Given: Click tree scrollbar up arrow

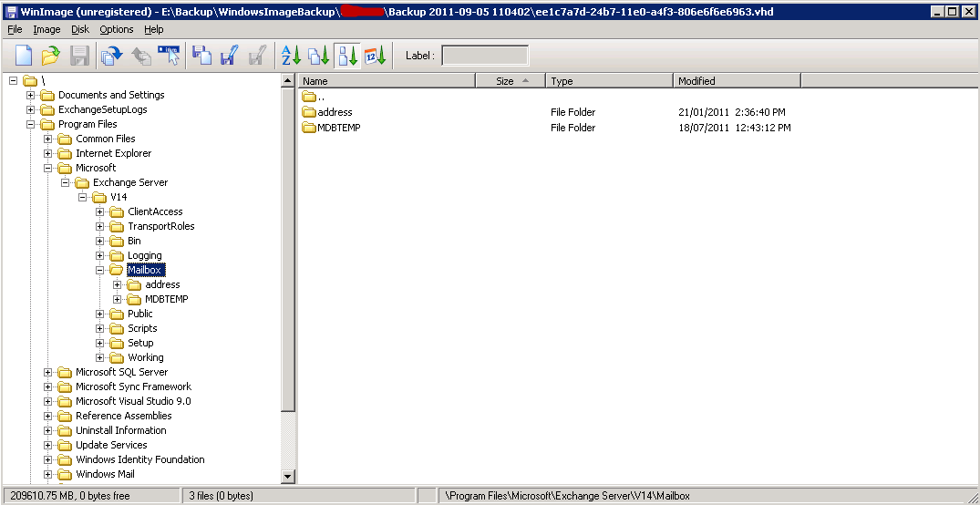Looking at the screenshot, I should pos(287,80).
